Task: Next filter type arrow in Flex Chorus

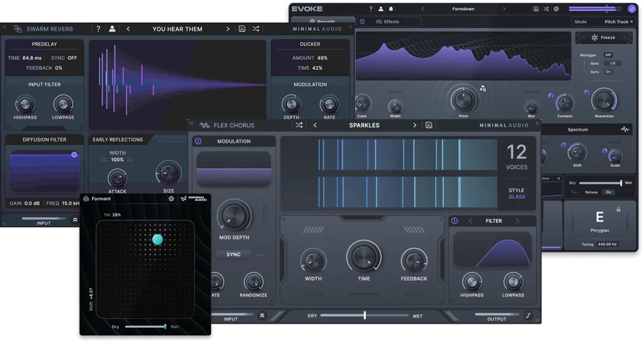Action: pos(517,221)
